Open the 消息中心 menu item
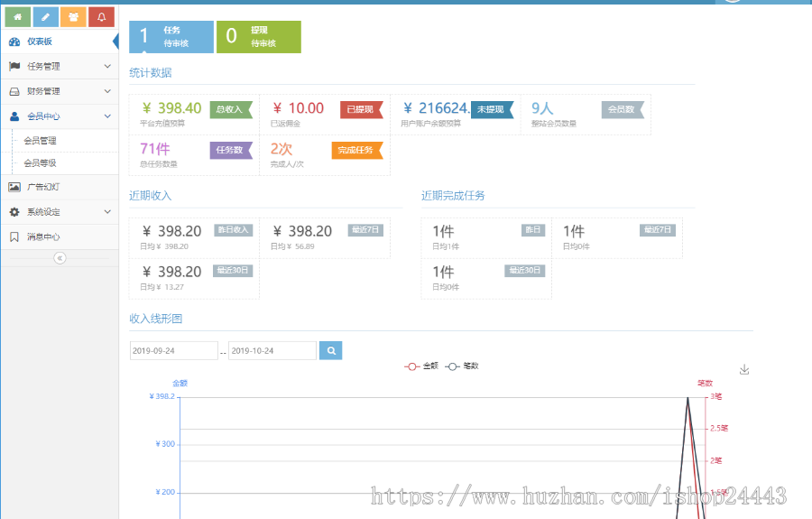Screen dimensions: 812x519 coord(60,236)
